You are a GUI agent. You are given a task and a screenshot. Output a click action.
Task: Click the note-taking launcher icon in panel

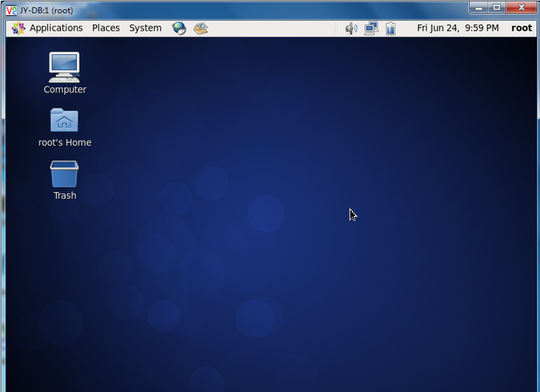pyautogui.click(x=201, y=28)
